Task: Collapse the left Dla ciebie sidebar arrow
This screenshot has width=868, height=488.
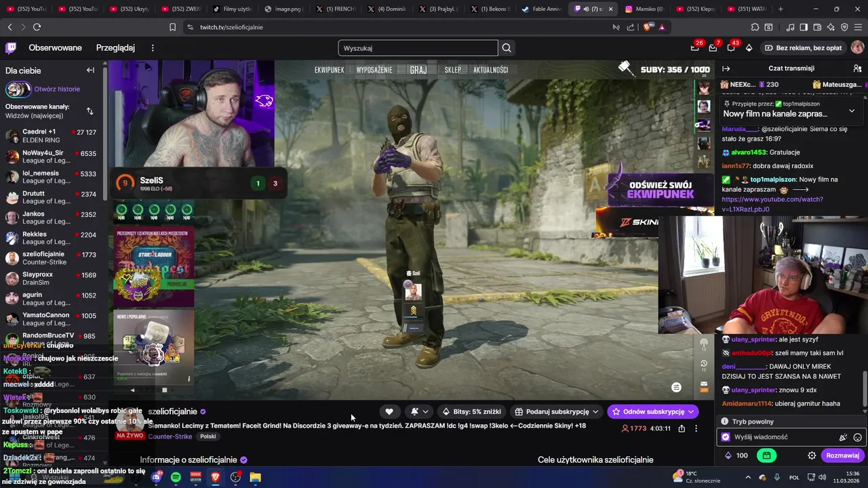Action: tap(90, 70)
